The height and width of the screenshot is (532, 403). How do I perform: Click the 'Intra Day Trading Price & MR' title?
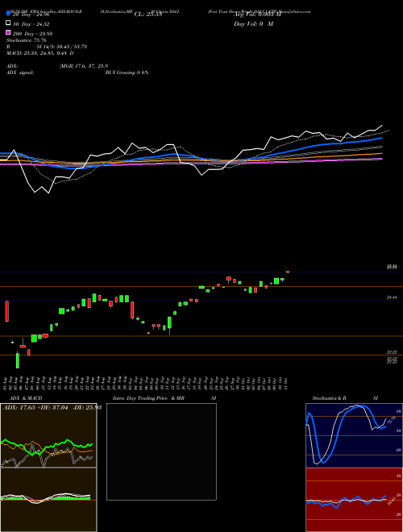click(x=148, y=398)
